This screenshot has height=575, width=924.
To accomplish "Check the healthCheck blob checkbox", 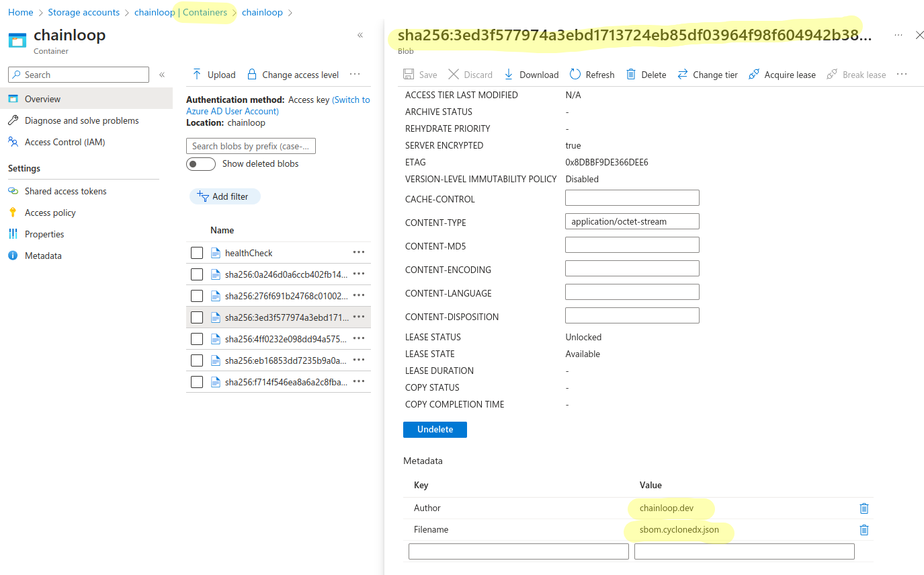I will [197, 253].
